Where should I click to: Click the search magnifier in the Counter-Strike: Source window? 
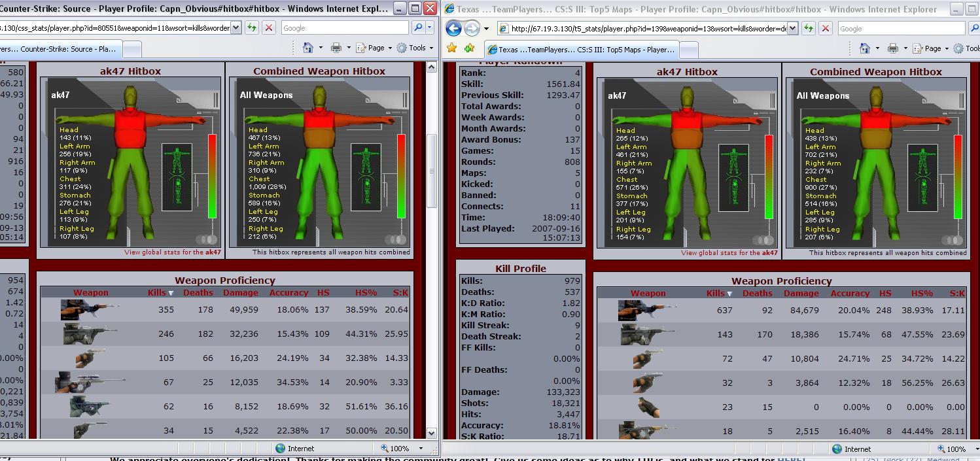click(418, 27)
